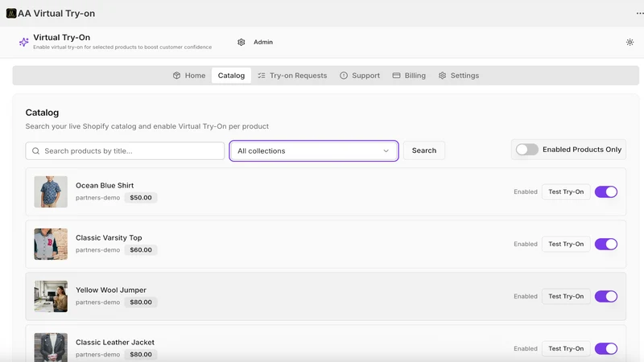
Task: Click the Billing tab card icon
Action: pos(396,76)
